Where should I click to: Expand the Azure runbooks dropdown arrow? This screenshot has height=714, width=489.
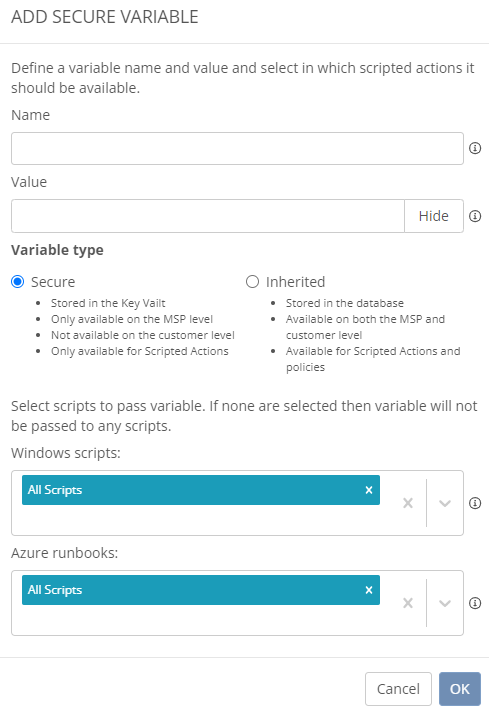pyautogui.click(x=445, y=603)
